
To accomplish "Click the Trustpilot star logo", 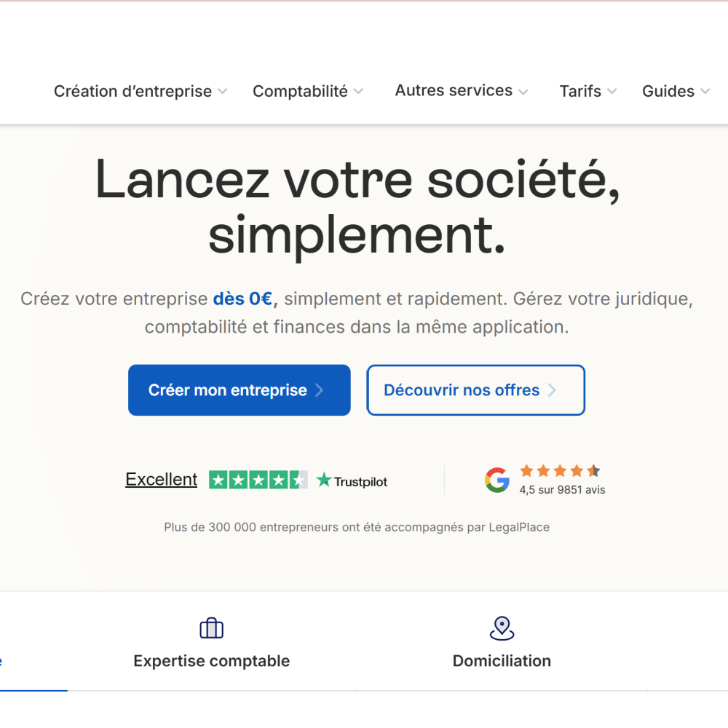I will (x=326, y=480).
